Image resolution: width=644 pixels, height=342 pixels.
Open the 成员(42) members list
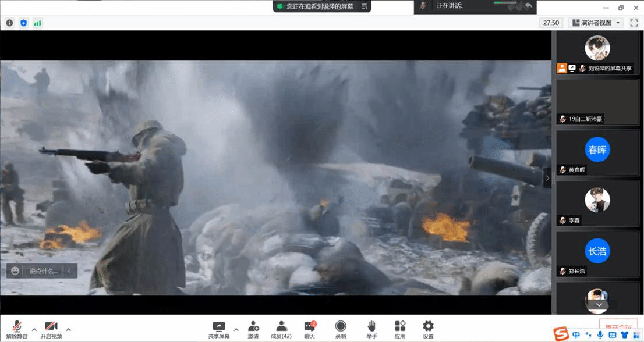tap(281, 328)
